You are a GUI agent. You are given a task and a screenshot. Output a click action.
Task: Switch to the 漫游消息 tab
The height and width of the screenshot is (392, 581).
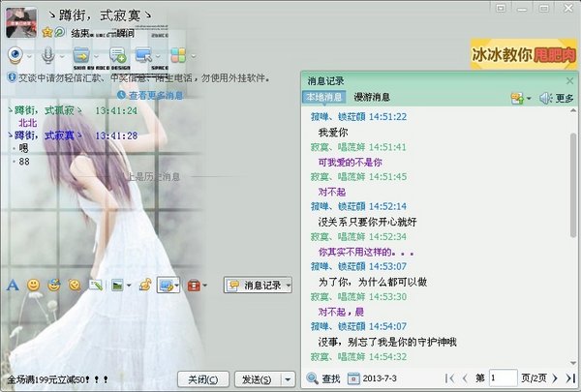coord(372,97)
